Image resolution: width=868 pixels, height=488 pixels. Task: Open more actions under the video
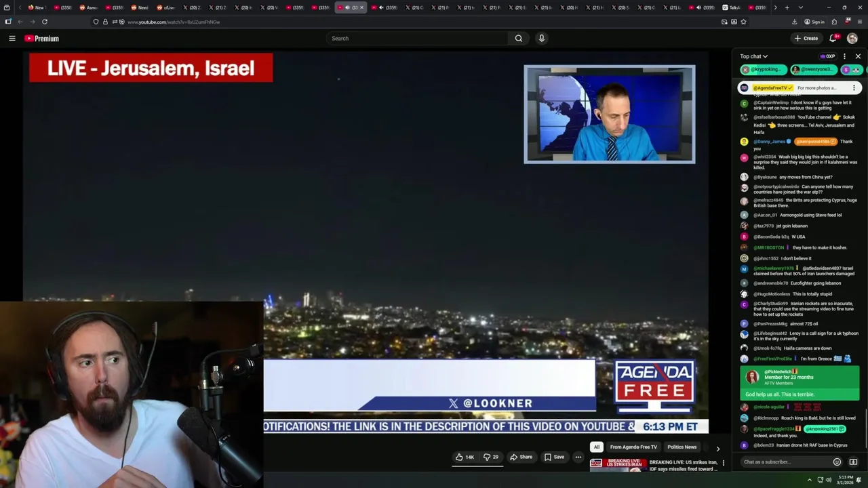578,457
